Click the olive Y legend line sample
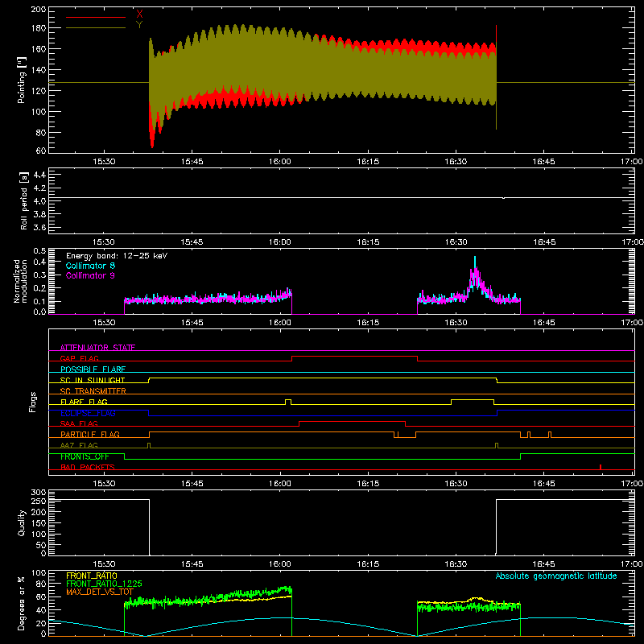644x644 pixels. point(96,28)
